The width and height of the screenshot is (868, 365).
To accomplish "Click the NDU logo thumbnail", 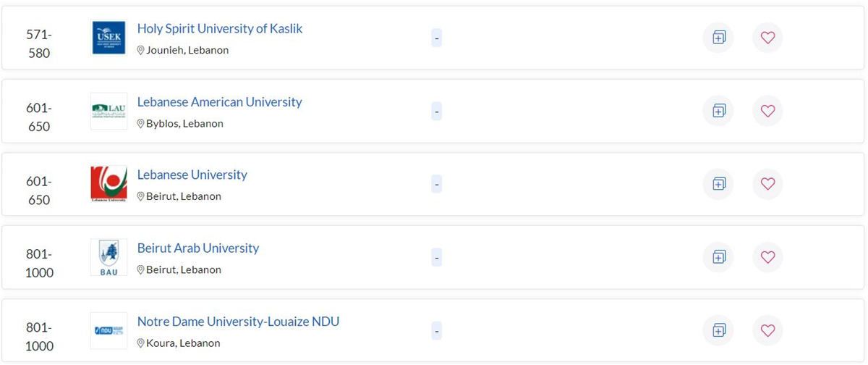I will [109, 330].
